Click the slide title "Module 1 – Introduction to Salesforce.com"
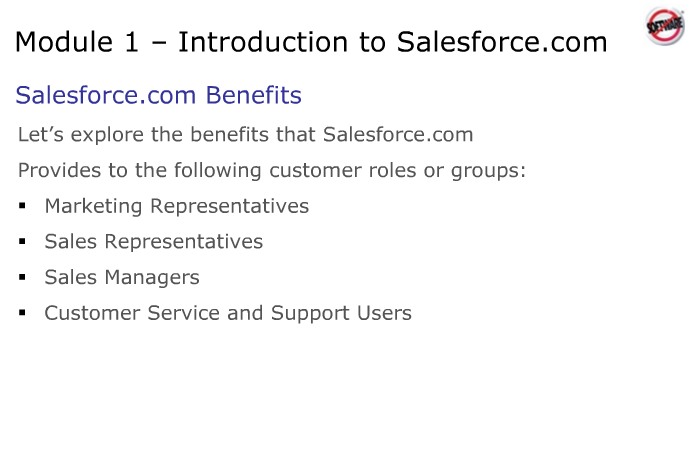The image size is (689, 451). pyautogui.click(x=311, y=43)
